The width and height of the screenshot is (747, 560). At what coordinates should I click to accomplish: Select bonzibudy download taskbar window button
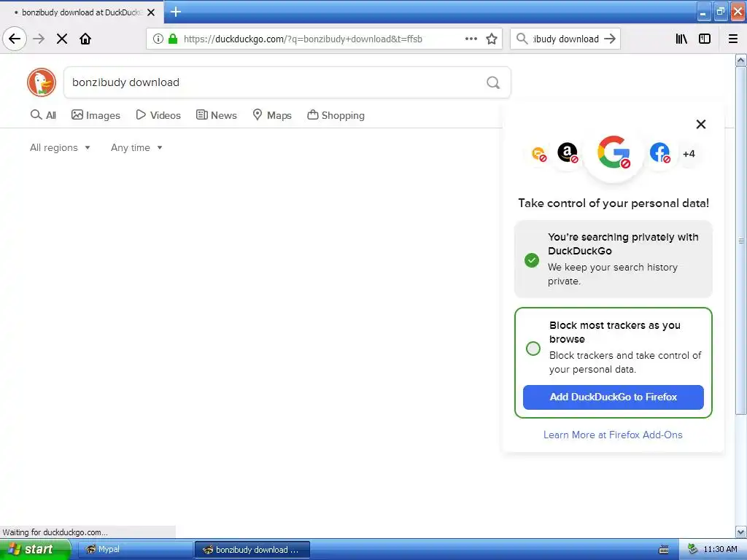[252, 550]
